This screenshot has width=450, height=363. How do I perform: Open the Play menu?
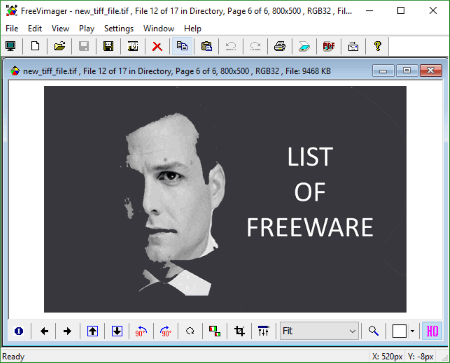86,29
